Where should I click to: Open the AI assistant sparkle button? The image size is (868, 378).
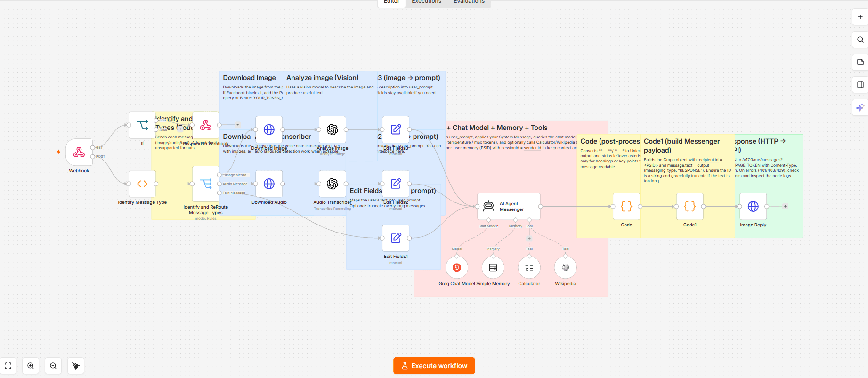point(860,107)
